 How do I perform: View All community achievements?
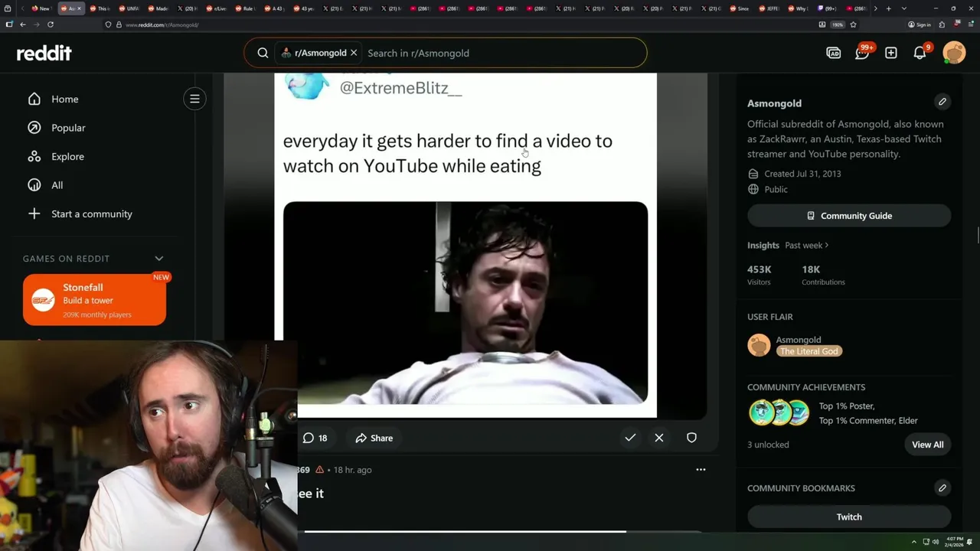[927, 445]
